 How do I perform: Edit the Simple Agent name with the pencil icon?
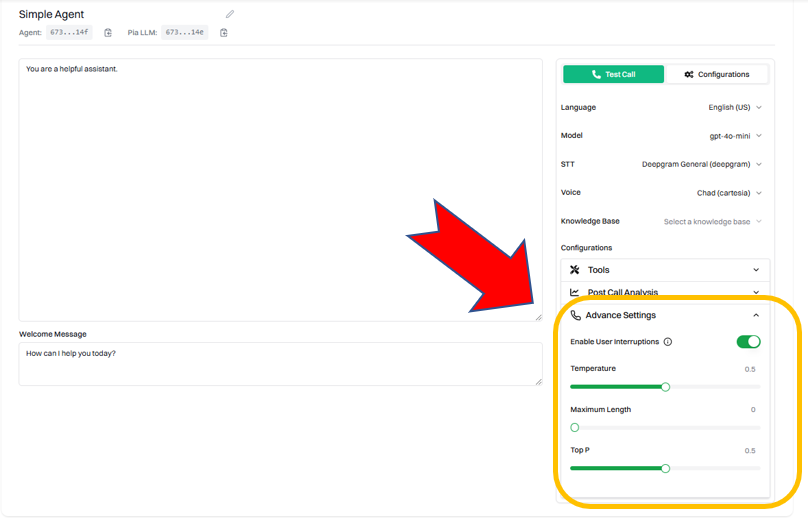(x=230, y=14)
